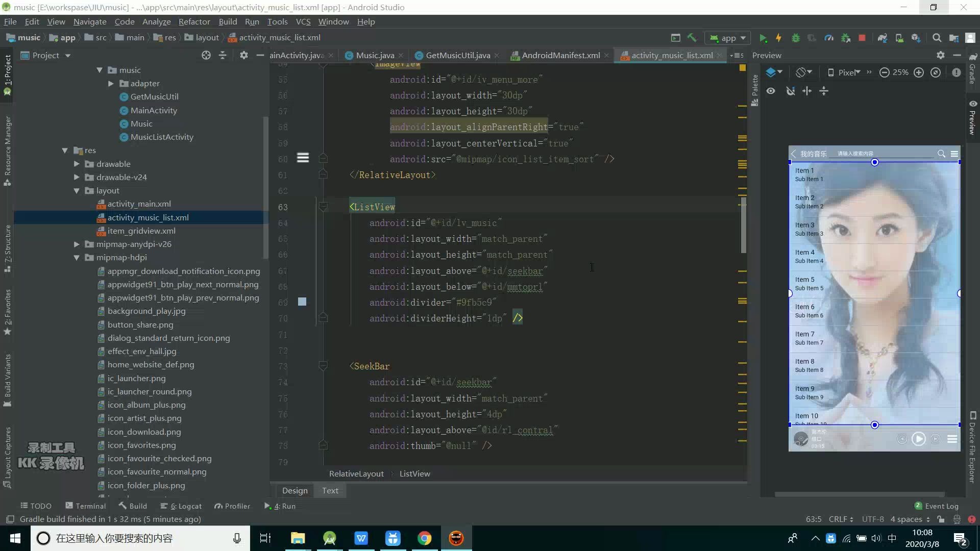Zoom in the layout preview
This screenshot has width=980, height=551.
(x=919, y=72)
